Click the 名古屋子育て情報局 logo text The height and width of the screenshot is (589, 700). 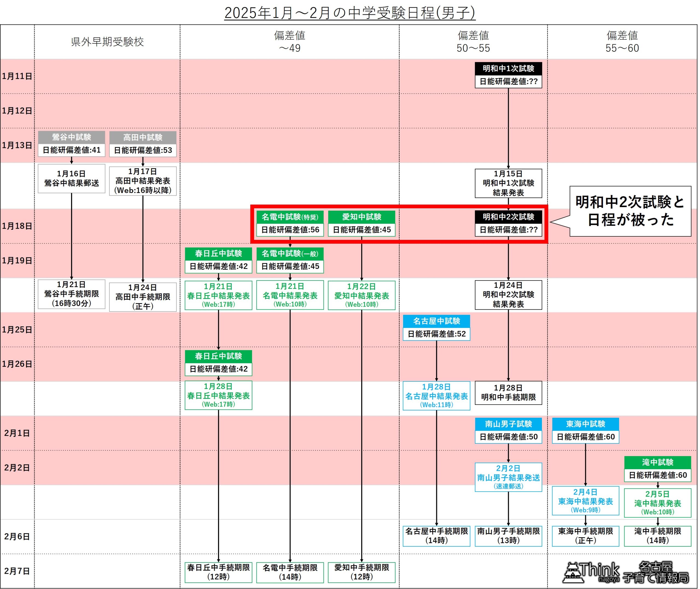[x=656, y=572]
